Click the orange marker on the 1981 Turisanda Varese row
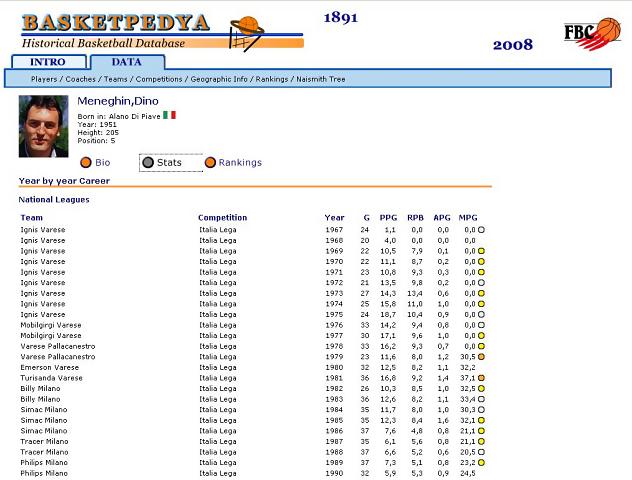 [x=481, y=379]
